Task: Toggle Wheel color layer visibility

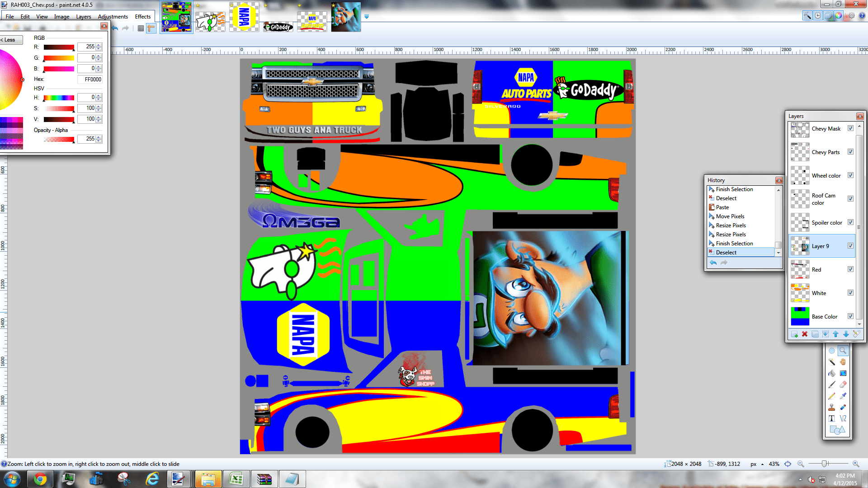Action: click(850, 175)
